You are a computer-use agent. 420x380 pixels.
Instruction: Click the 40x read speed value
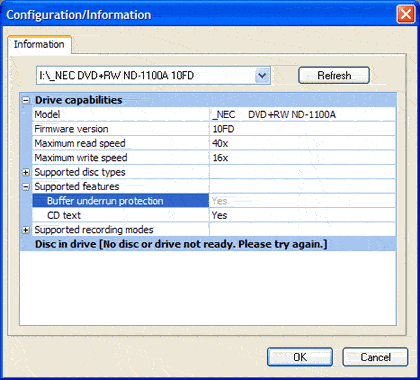point(220,143)
